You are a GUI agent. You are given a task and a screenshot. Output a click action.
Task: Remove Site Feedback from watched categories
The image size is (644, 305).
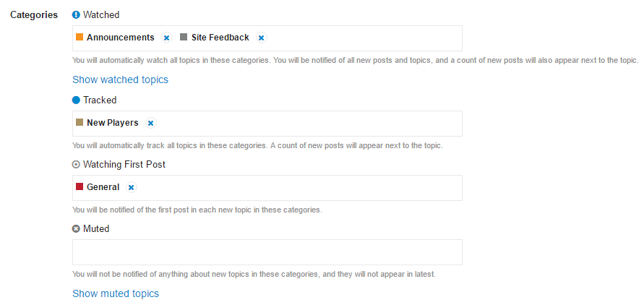pos(261,38)
